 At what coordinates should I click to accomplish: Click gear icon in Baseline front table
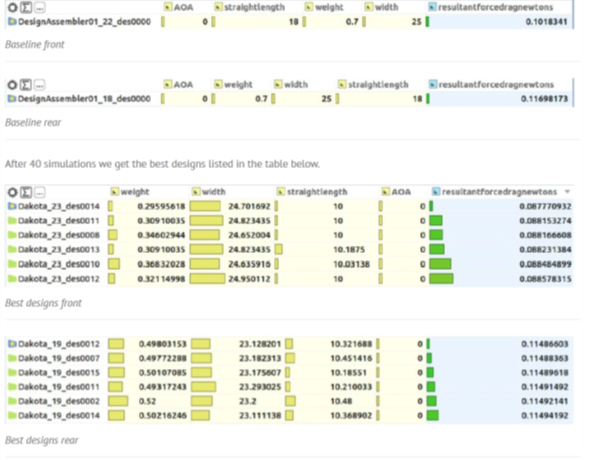click(x=12, y=8)
